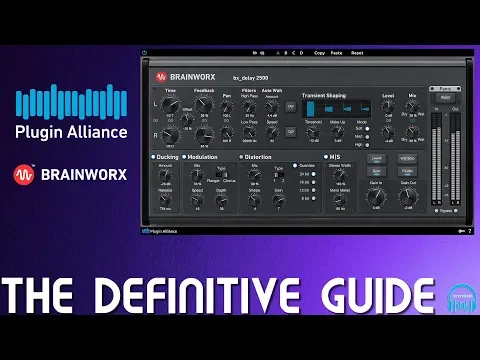Enable the Modulation section LED
The image size is (480, 360).
coord(184,157)
